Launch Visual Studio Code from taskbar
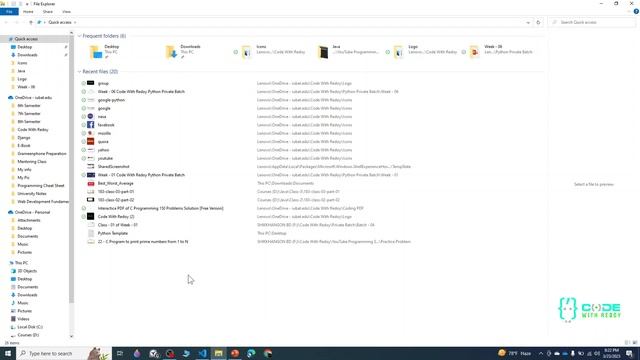Screen dimensions: 640x360 click(202, 353)
